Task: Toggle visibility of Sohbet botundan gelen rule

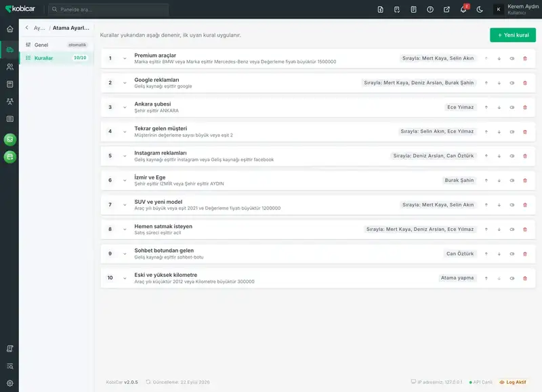Action: 512,254
